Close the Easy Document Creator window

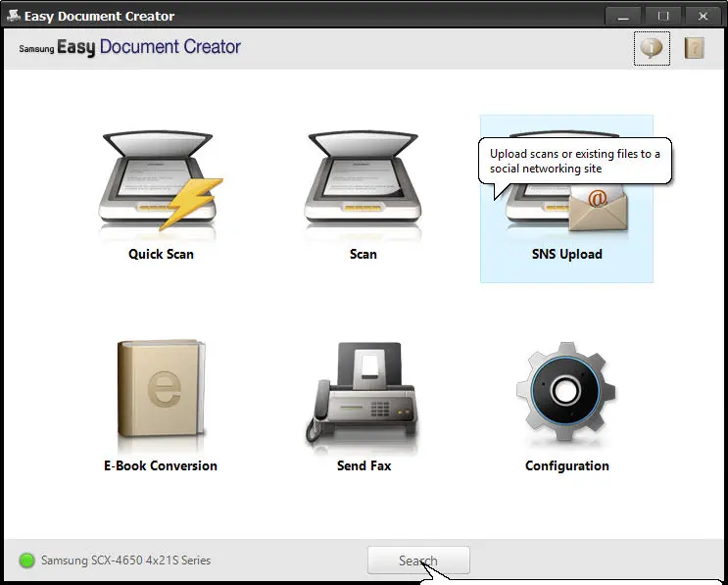click(703, 17)
